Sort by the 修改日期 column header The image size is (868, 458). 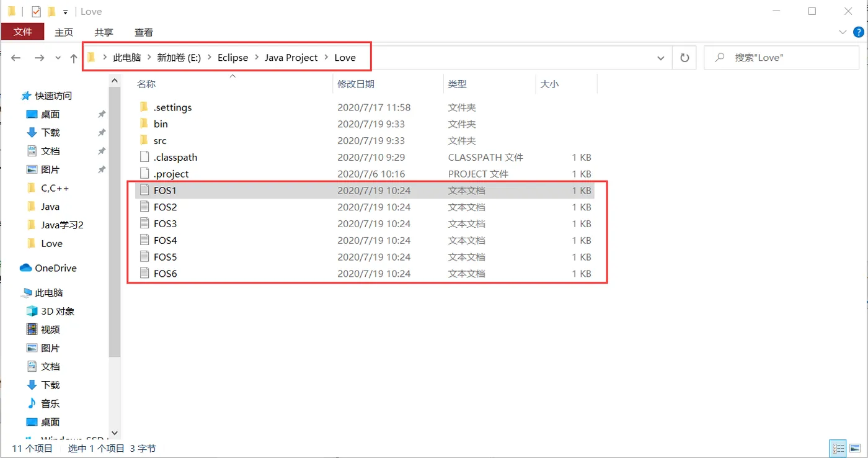pos(356,84)
